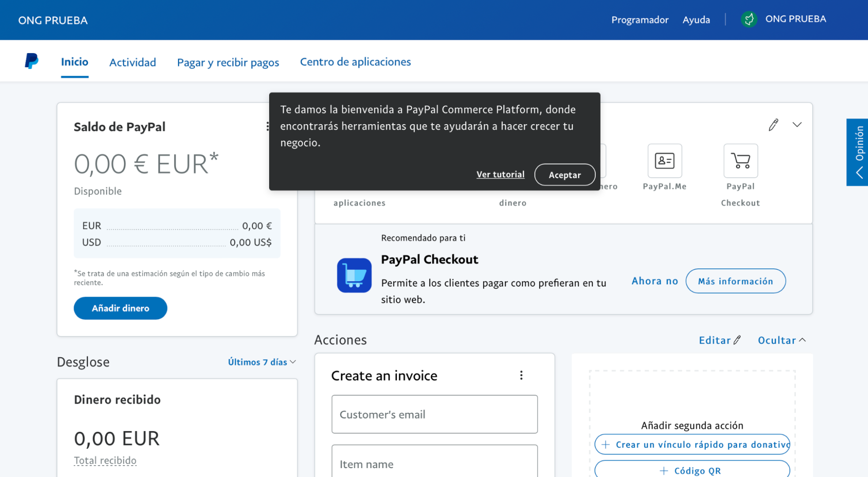The width and height of the screenshot is (868, 477).
Task: Click the pencil icon to edit shortcuts
Action: click(x=773, y=125)
